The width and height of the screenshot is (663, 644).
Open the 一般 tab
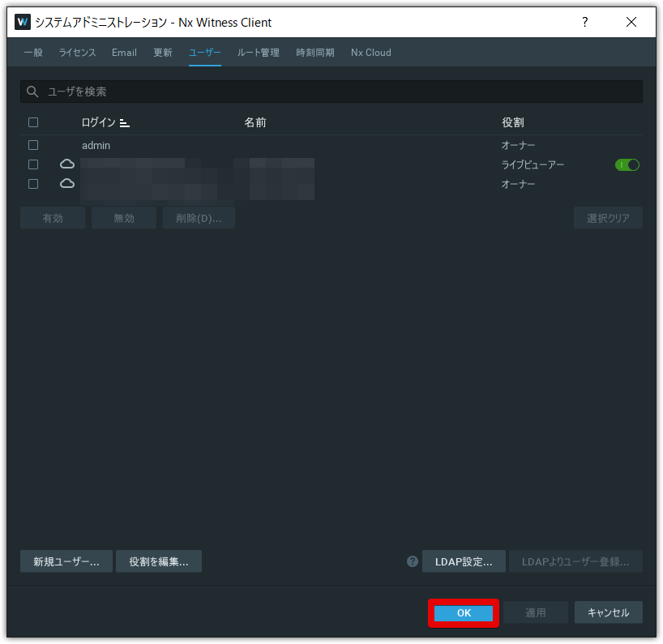(x=33, y=53)
